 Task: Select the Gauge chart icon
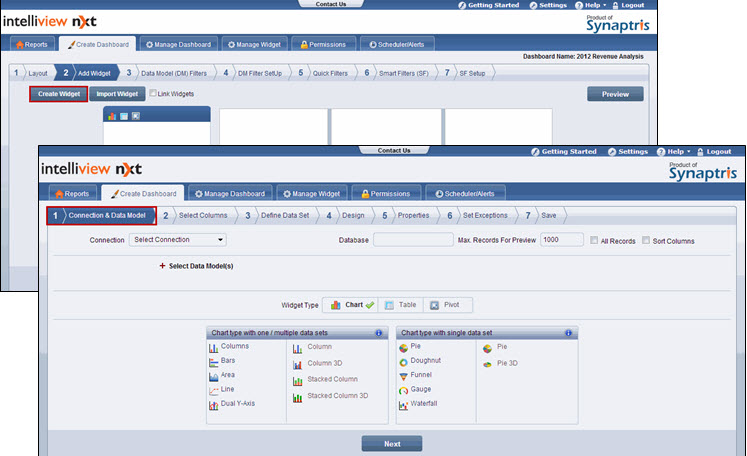(x=404, y=391)
